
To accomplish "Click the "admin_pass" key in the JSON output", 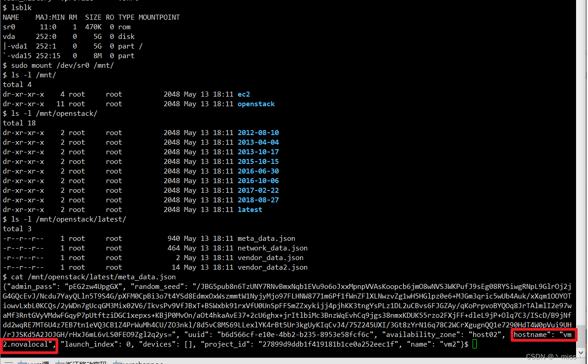I will pyautogui.click(x=31, y=287).
